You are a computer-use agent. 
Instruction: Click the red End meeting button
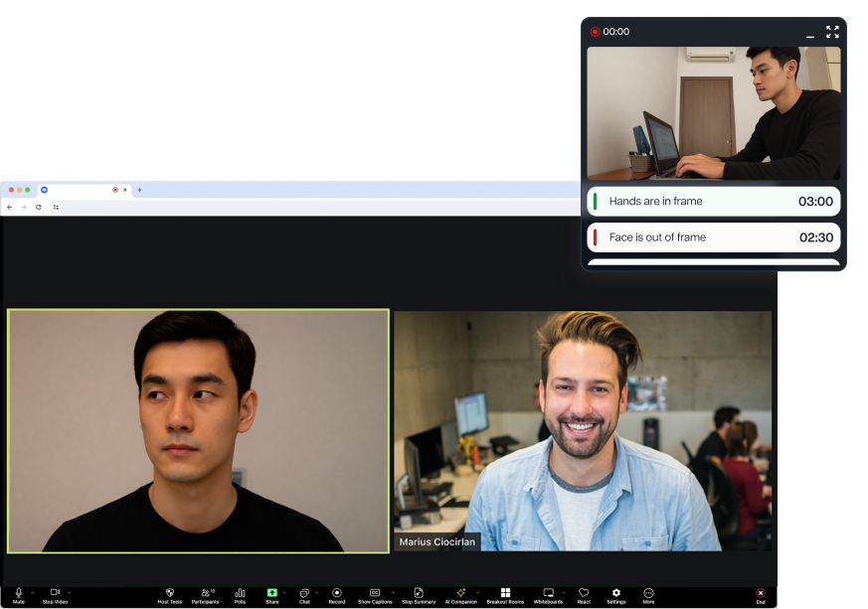(761, 594)
